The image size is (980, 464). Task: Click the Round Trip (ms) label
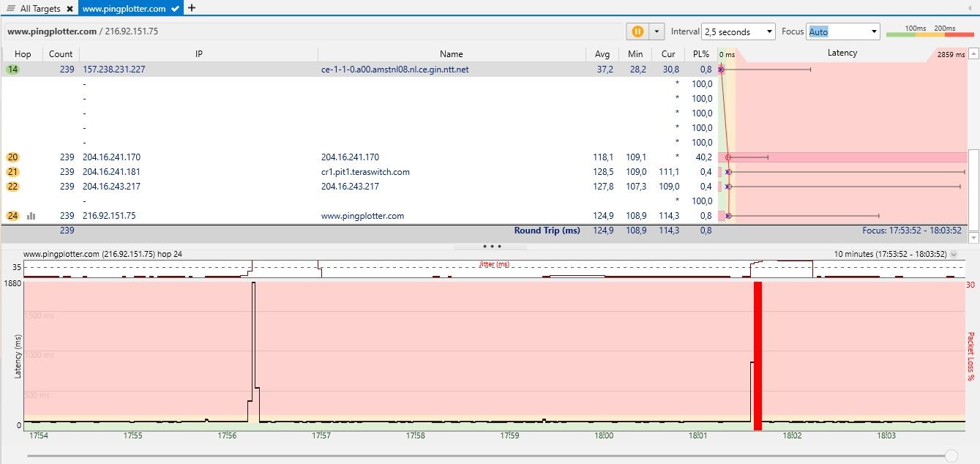(x=547, y=231)
